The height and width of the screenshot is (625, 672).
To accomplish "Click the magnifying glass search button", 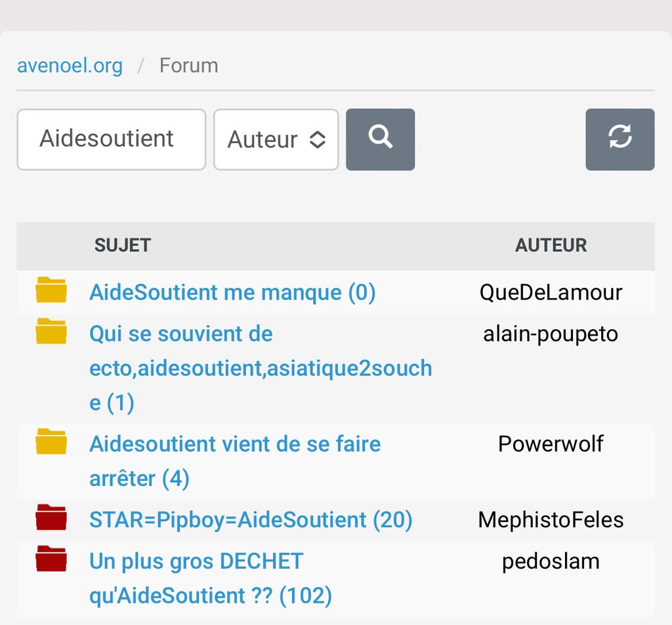I will [380, 139].
